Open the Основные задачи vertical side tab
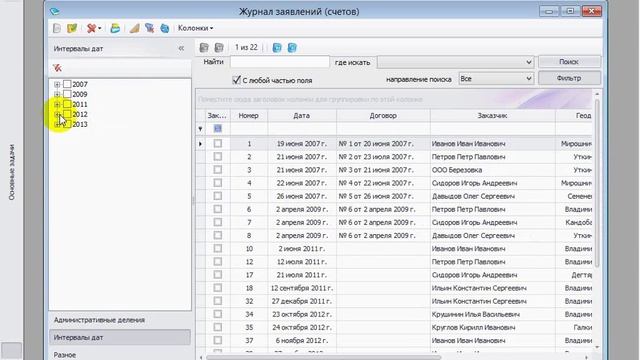Image resolution: width=640 pixels, height=360 pixels. pos(11,172)
